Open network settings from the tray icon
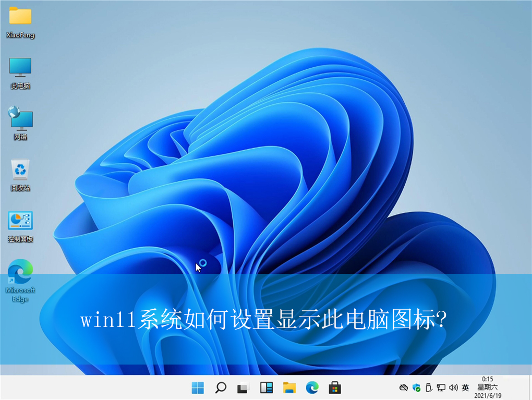This screenshot has height=400, width=532. (x=441, y=387)
